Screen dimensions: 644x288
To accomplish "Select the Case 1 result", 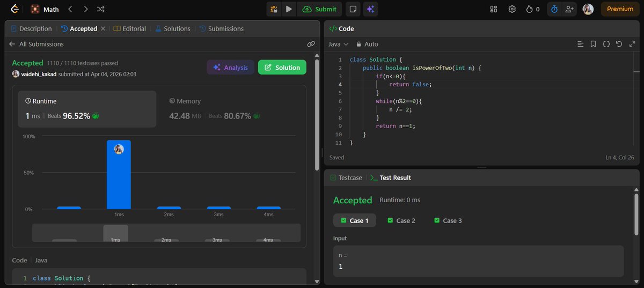I will tap(355, 220).
